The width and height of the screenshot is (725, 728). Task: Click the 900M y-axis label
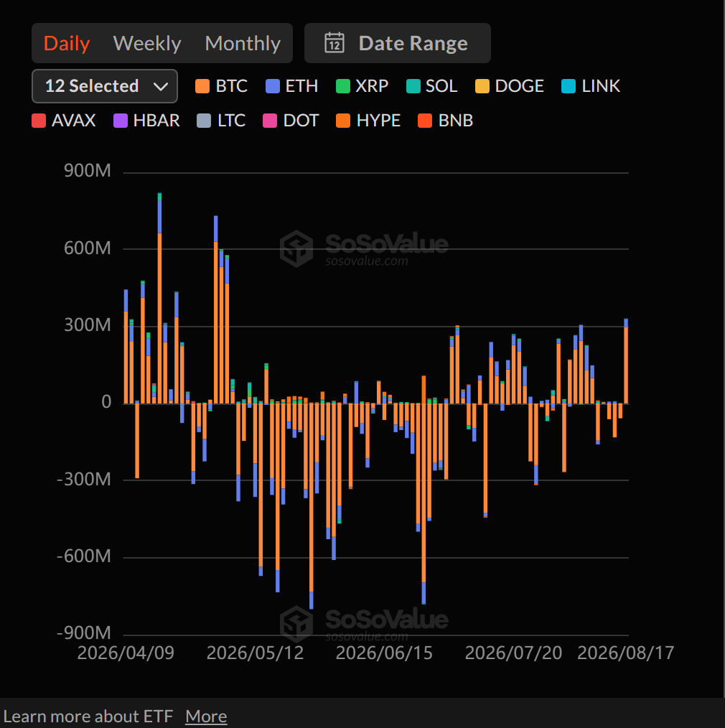(88, 171)
